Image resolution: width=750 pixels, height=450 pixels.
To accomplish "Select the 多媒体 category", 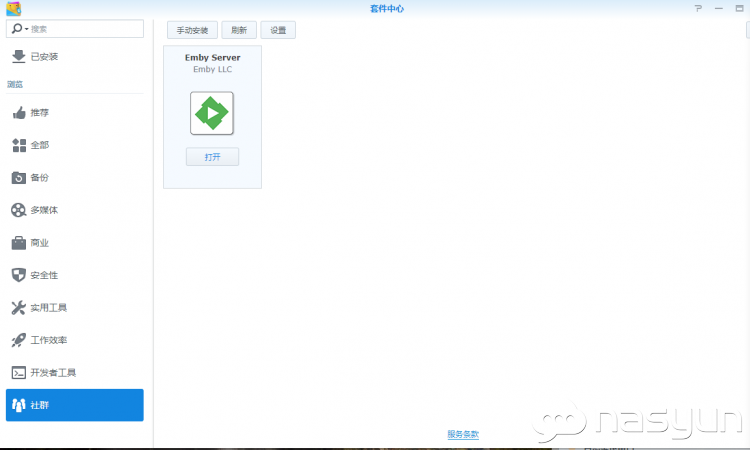I will 75,210.
